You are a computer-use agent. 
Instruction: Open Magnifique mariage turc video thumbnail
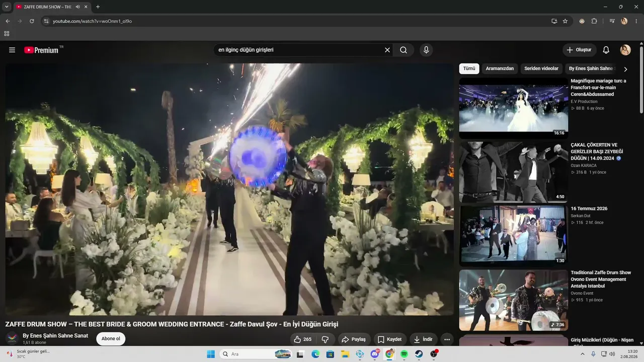click(x=514, y=108)
